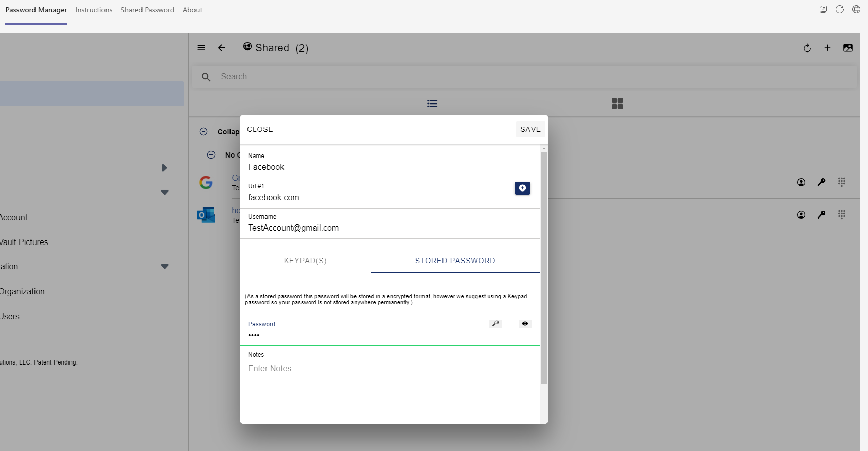Click the Enter Notes field

(x=389, y=368)
